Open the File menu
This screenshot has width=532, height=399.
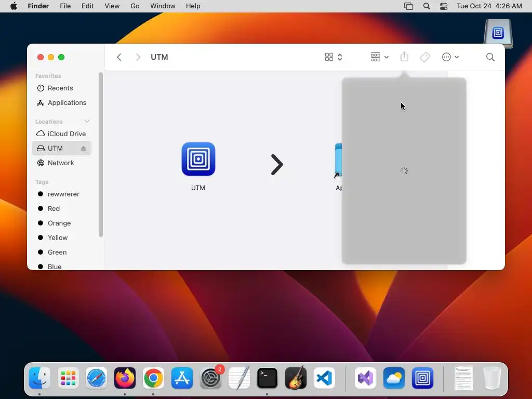65,6
